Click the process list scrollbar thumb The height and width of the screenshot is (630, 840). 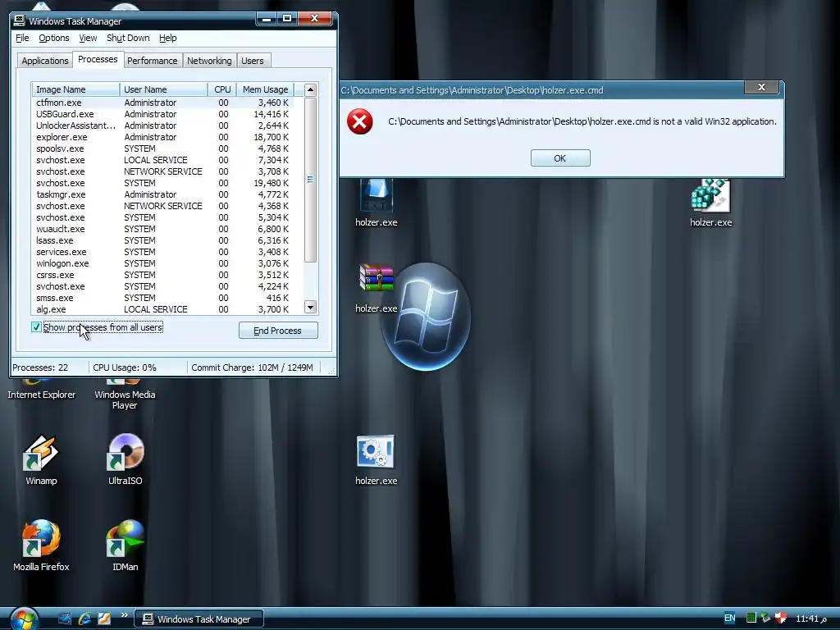310,180
